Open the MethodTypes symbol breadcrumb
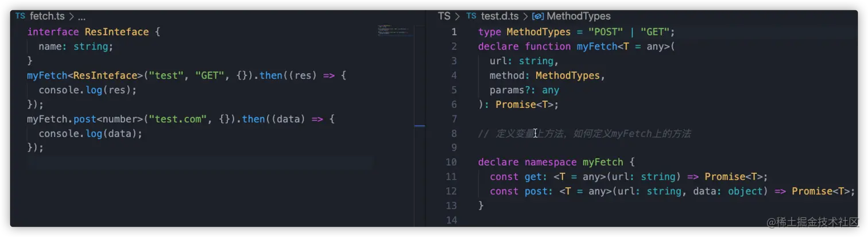The image size is (868, 237). [x=579, y=16]
